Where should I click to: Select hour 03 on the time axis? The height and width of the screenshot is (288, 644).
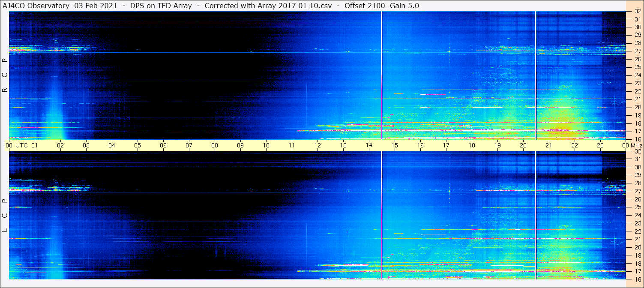[x=86, y=145]
